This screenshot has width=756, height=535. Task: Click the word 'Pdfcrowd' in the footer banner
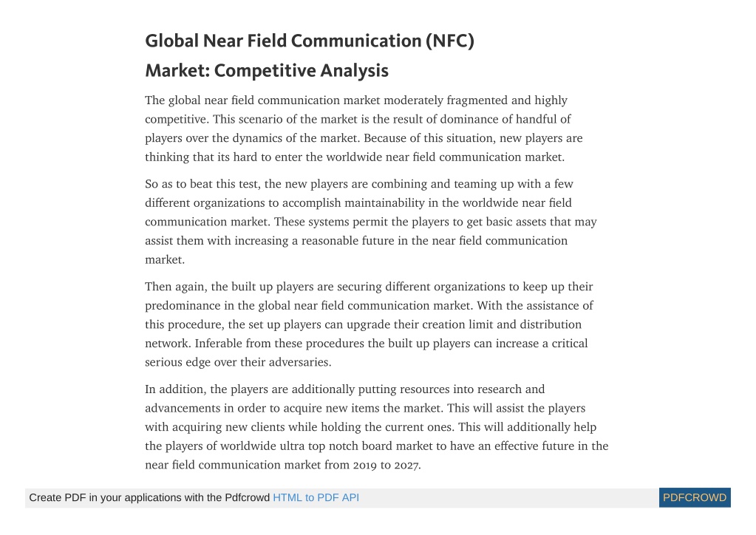247,498
